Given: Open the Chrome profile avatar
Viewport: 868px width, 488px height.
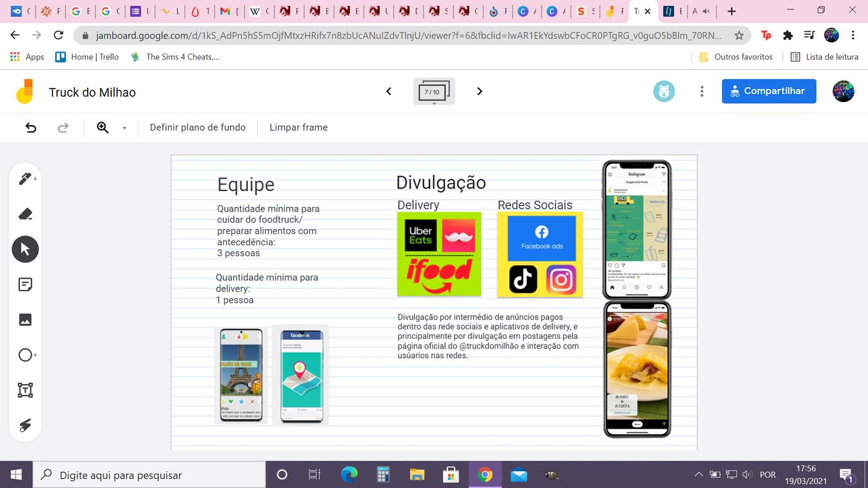Looking at the screenshot, I should pos(832,35).
